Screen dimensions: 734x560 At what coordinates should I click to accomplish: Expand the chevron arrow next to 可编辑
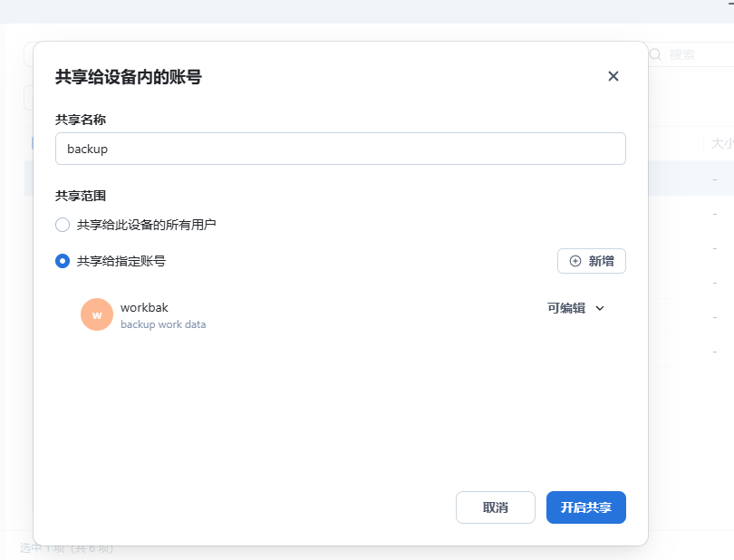(x=599, y=308)
